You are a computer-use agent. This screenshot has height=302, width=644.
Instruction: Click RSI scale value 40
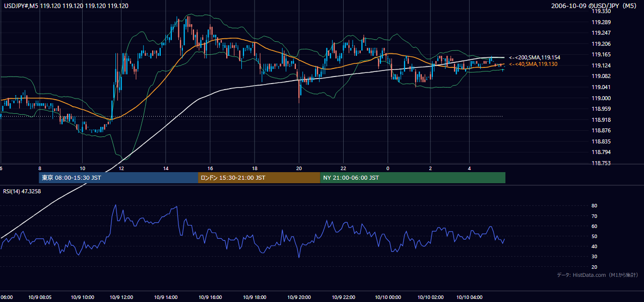click(x=595, y=246)
